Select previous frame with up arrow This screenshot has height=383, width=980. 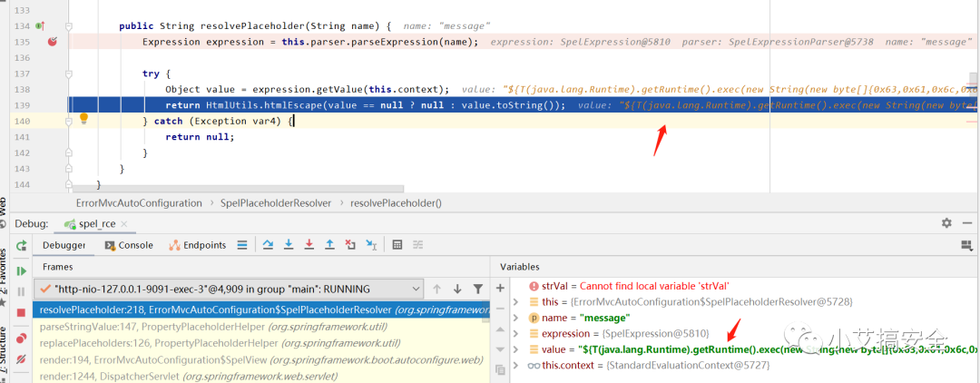click(436, 289)
